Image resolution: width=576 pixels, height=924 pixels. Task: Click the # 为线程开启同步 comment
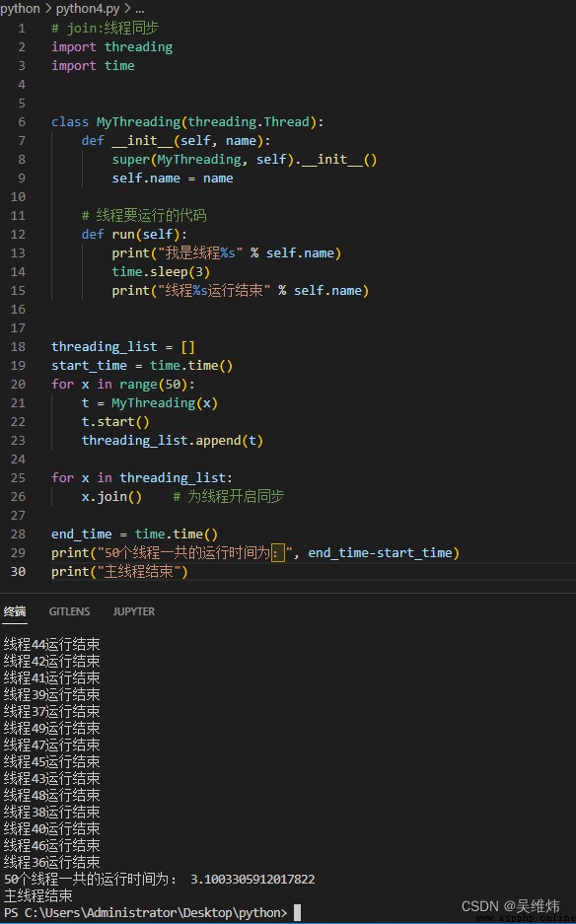228,497
